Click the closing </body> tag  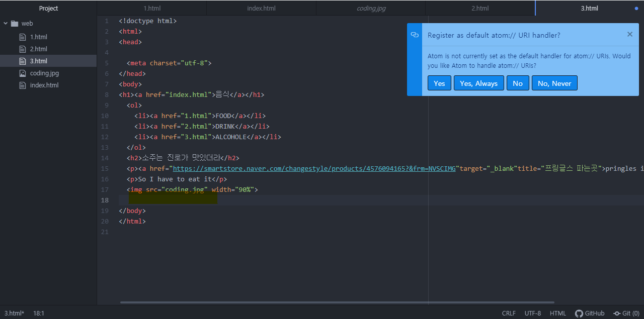(x=132, y=211)
